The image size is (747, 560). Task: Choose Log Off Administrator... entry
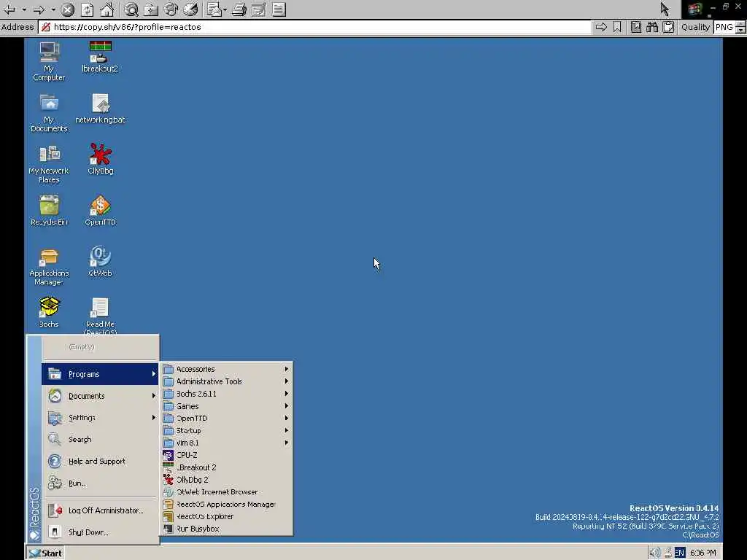pyautogui.click(x=100, y=510)
